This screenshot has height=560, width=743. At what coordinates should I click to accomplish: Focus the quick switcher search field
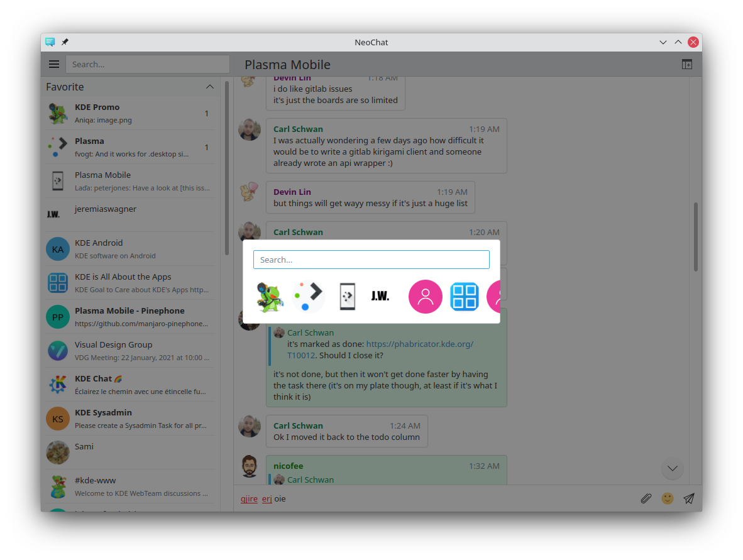[x=371, y=260]
